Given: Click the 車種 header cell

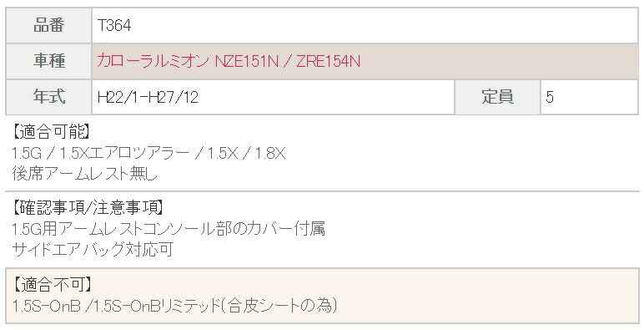Looking at the screenshot, I should 49,61.
